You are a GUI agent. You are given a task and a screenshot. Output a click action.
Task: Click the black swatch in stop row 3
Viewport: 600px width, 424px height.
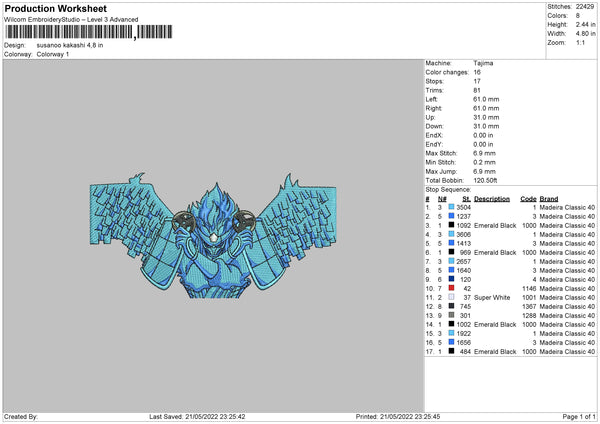point(452,225)
